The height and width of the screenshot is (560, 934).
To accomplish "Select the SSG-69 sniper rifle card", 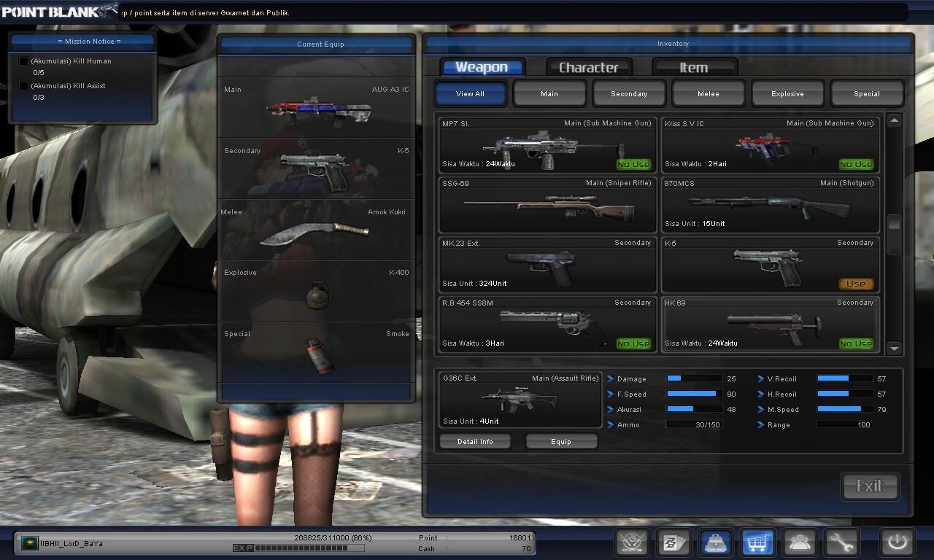I will (x=547, y=205).
